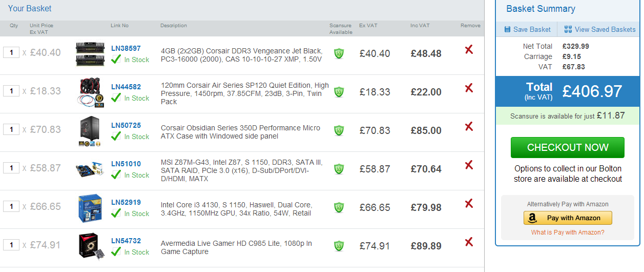Remove LN54732 Avermedia Live Gamer with red X
The width and height of the screenshot is (644, 272).
pos(468,242)
